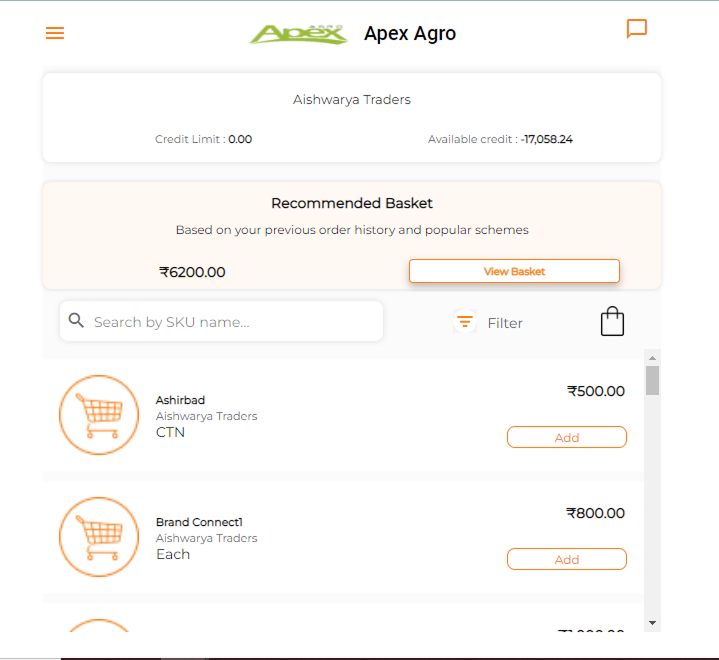Click the search magnifier icon
719x660 pixels.
click(x=76, y=321)
